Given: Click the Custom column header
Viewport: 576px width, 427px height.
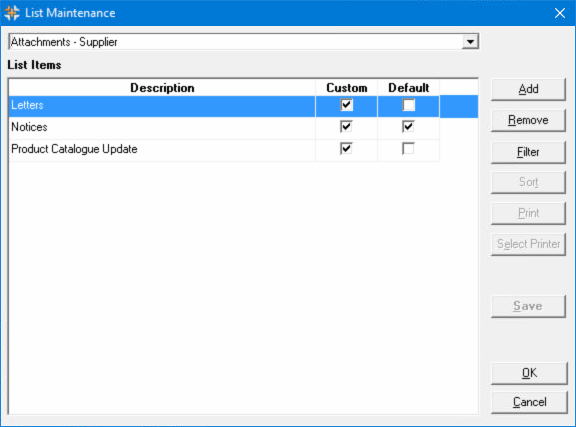Looking at the screenshot, I should coord(346,88).
